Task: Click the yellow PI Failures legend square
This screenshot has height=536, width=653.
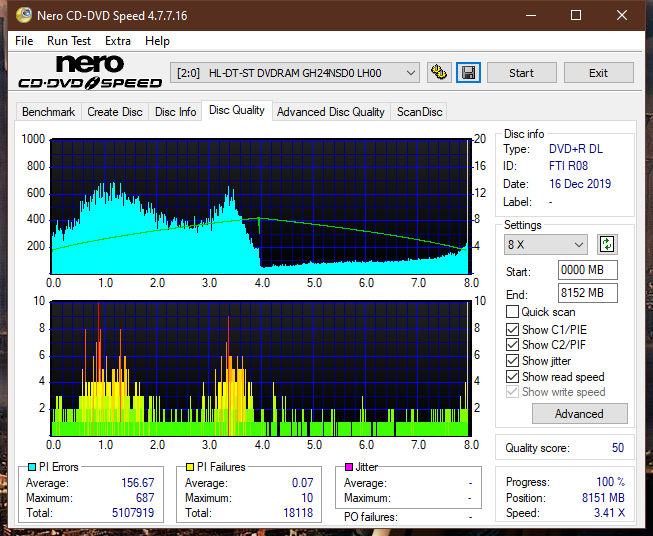Action: (x=190, y=467)
